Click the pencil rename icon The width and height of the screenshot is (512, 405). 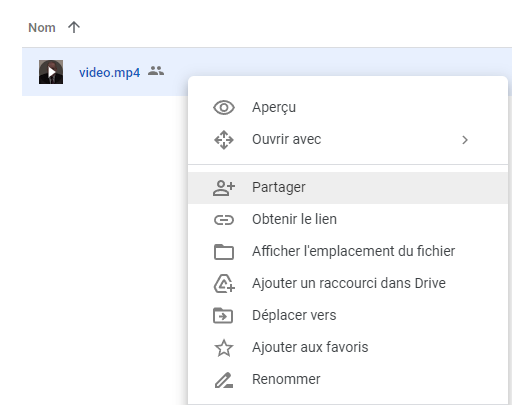[x=224, y=380]
